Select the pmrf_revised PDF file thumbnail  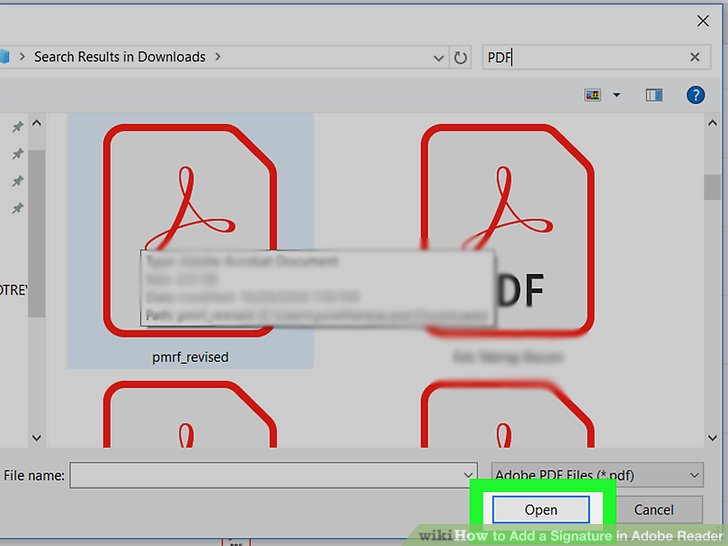point(190,230)
